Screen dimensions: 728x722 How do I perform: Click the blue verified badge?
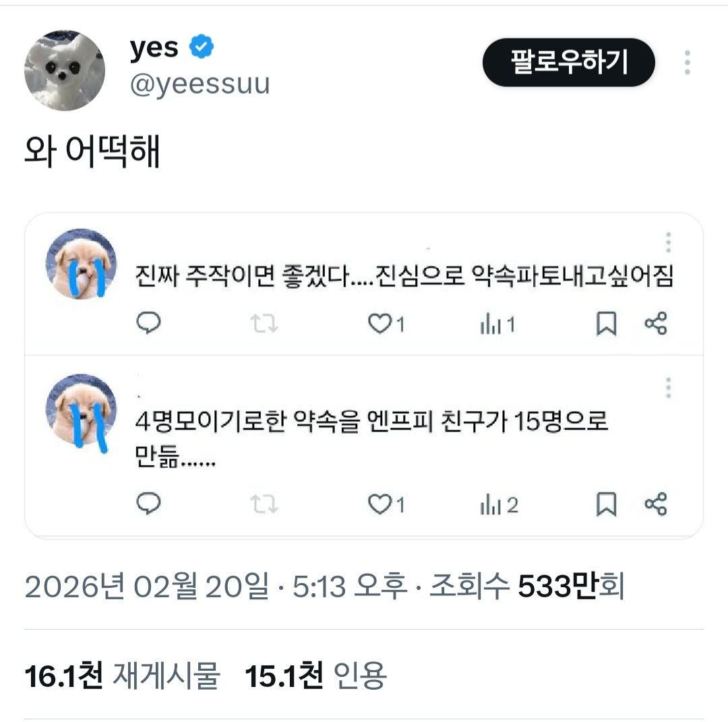(x=201, y=47)
